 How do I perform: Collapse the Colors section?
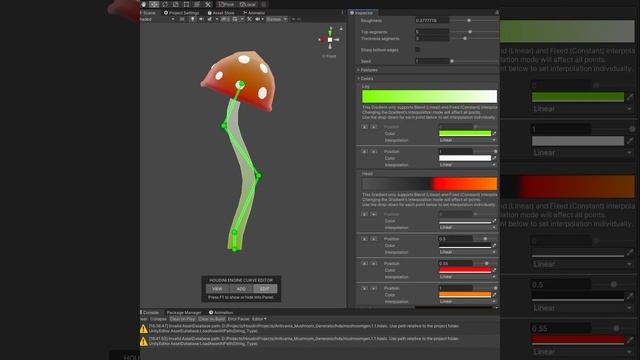click(366, 78)
